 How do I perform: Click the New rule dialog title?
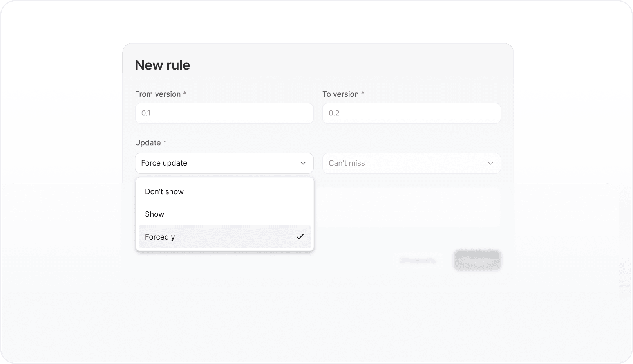(x=162, y=65)
